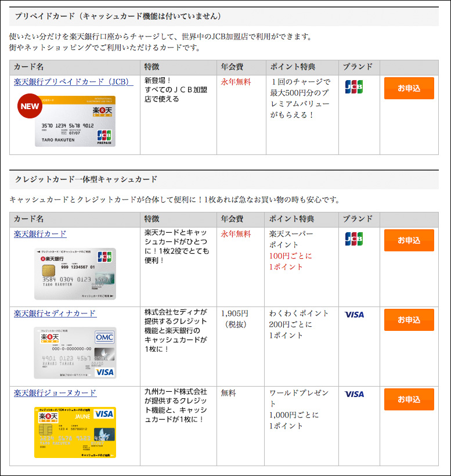The height and width of the screenshot is (476, 451).
Task: Open the 楽天銀行プリペイドカード（JCB） link
Action: click(74, 82)
